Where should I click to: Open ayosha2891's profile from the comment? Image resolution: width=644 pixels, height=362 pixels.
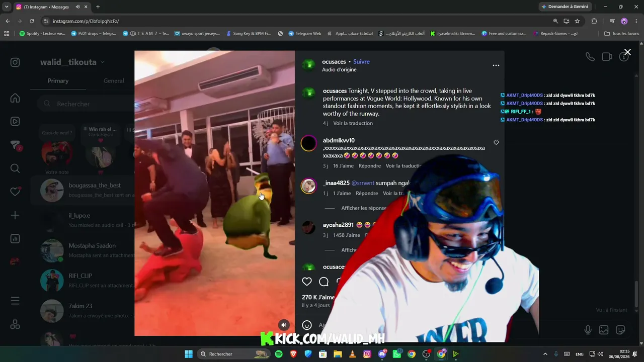(338, 225)
